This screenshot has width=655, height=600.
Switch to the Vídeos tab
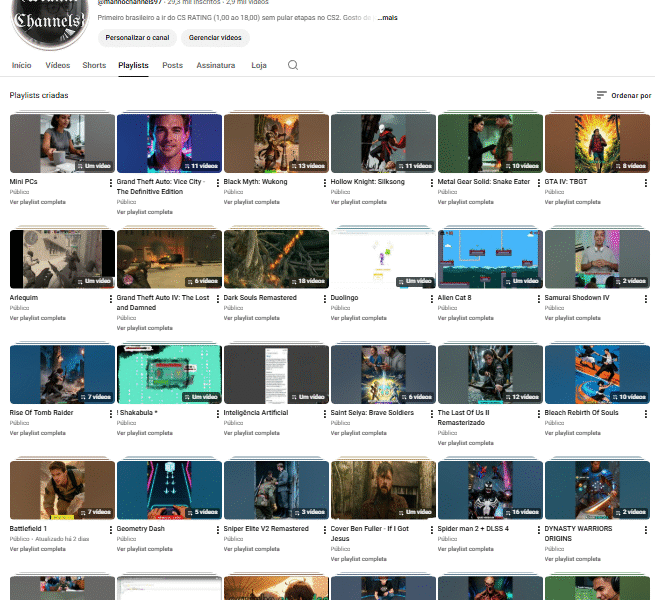[x=58, y=65]
